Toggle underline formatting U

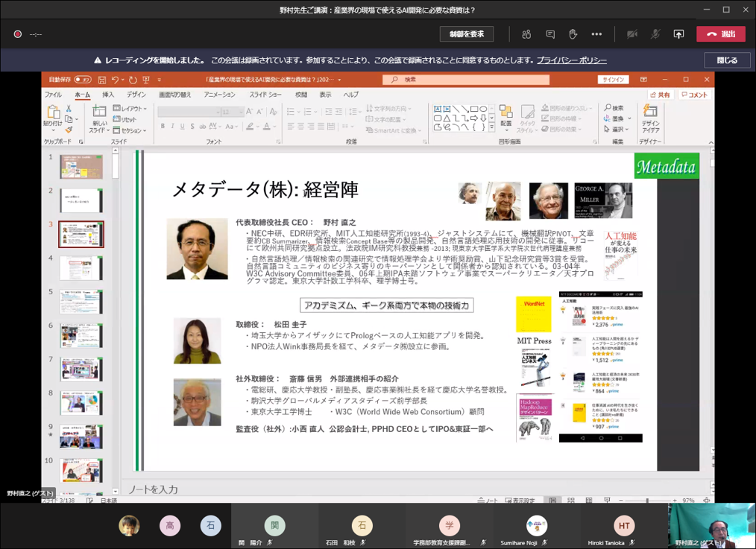182,126
